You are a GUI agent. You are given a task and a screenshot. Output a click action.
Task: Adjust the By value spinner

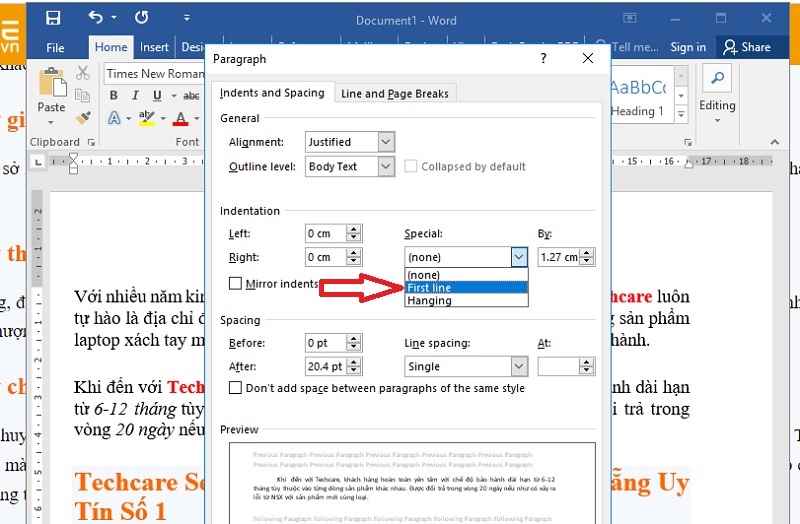[587, 257]
